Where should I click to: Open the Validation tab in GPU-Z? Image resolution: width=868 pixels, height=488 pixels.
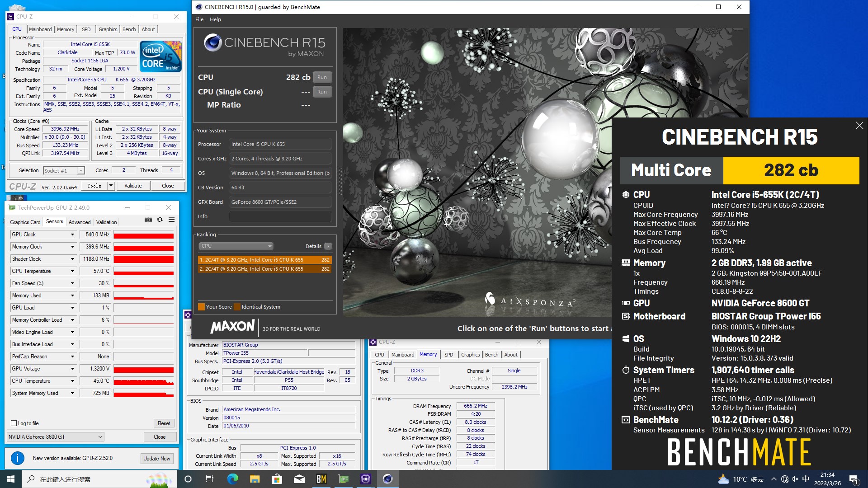coord(106,222)
